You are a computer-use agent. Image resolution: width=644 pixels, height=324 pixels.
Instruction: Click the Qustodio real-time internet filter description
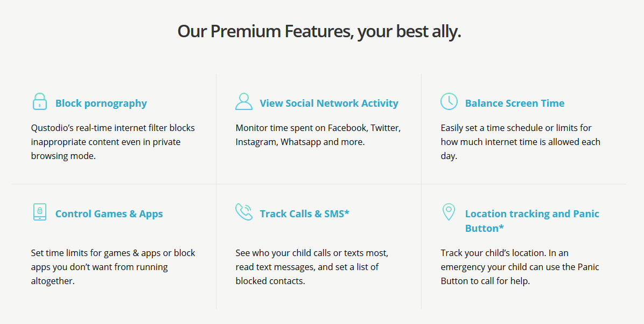click(x=113, y=142)
